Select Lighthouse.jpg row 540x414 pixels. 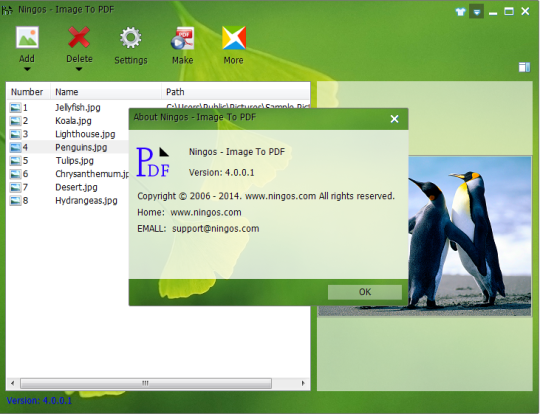[x=85, y=134]
